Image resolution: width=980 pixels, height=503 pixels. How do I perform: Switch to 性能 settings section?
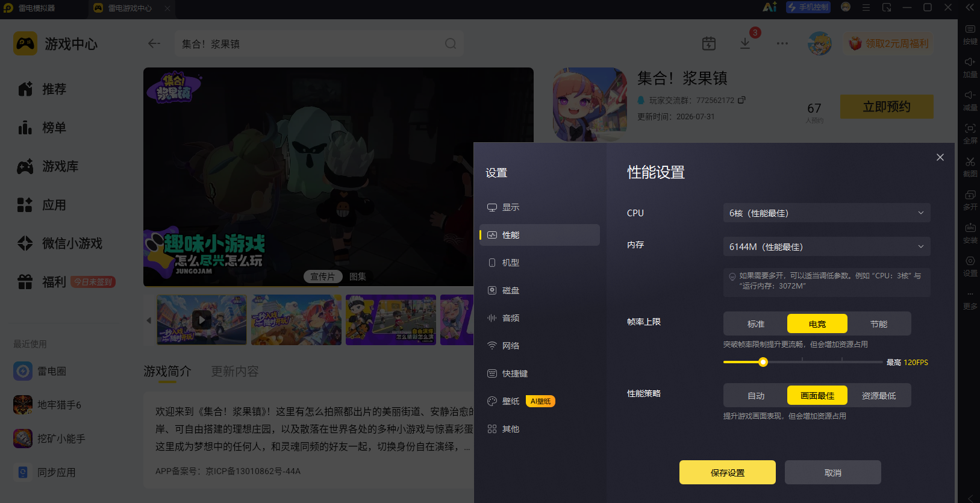tap(540, 235)
